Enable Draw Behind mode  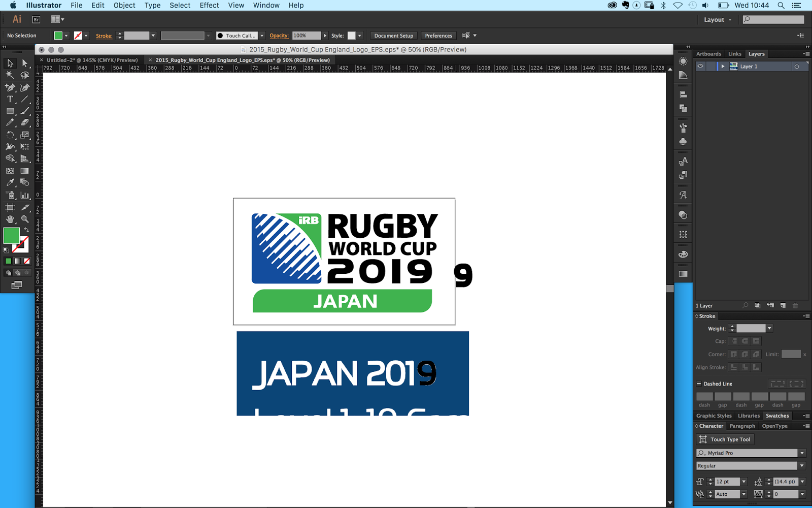tap(18, 273)
